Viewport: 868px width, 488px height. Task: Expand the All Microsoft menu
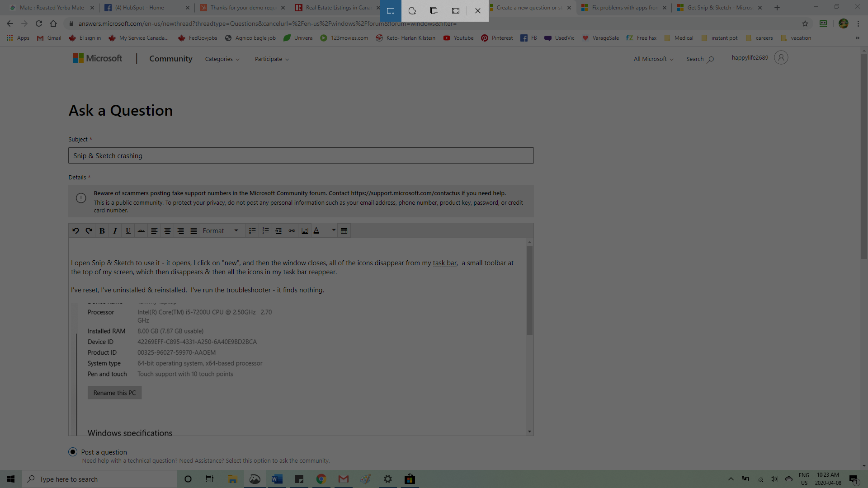[x=653, y=59]
